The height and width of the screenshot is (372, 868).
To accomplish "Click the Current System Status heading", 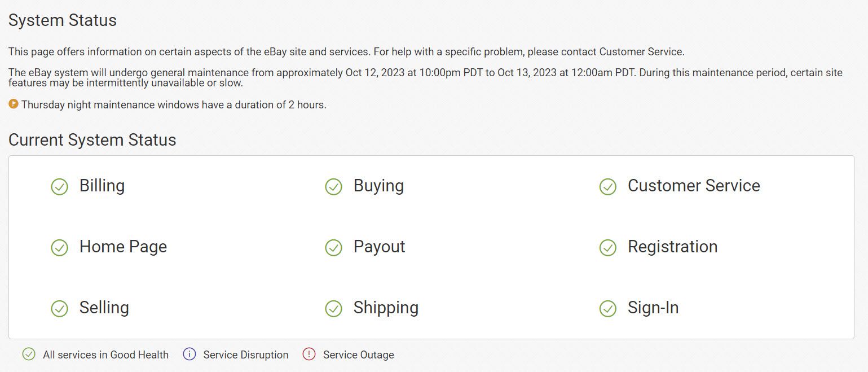I will click(92, 140).
